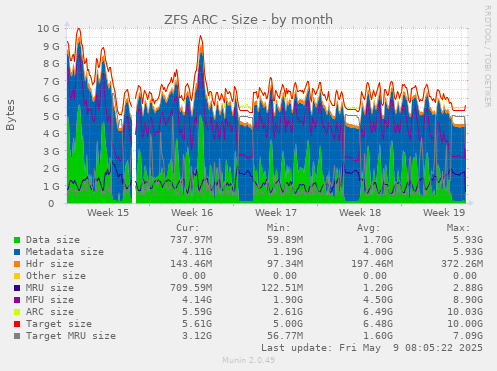
Task: Click the Avg: column header
Action: [x=368, y=228]
